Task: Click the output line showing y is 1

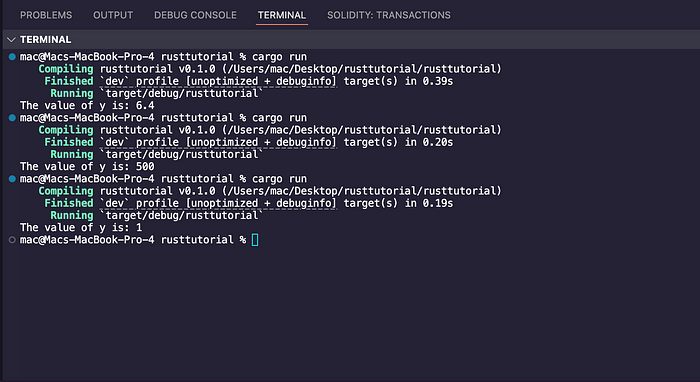Action: (x=81, y=228)
